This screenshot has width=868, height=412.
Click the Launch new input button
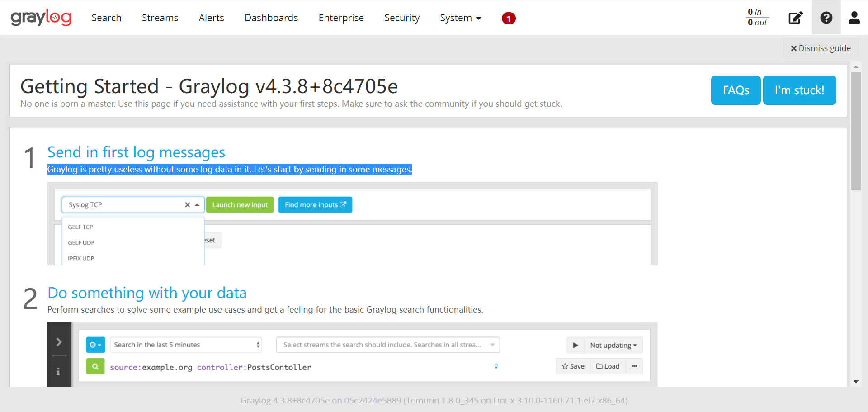[240, 205]
